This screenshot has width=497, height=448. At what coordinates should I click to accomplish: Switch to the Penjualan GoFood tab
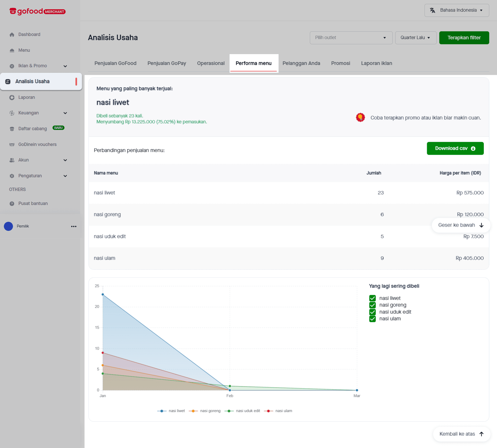click(x=115, y=63)
